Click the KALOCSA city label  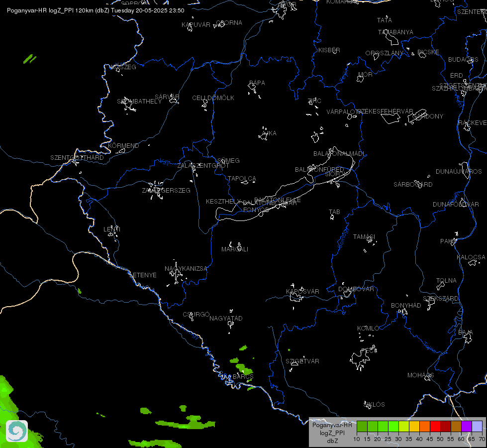coord(471,257)
